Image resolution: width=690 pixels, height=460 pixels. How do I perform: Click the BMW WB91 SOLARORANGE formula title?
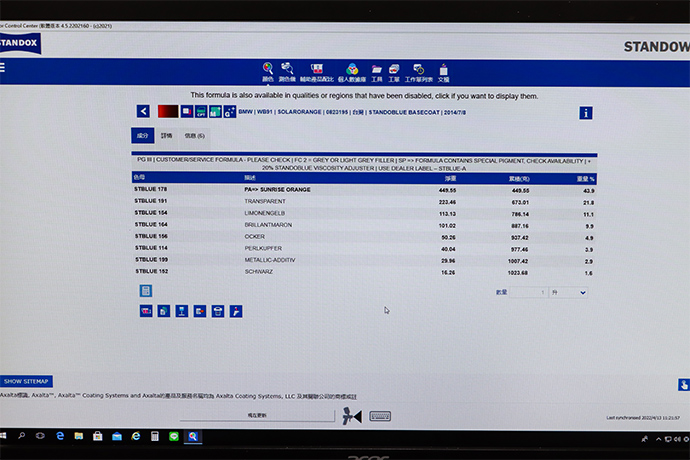tap(352, 112)
